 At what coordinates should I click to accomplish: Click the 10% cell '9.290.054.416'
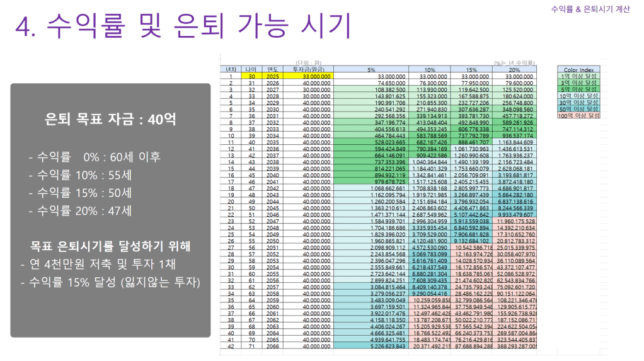tap(430, 293)
